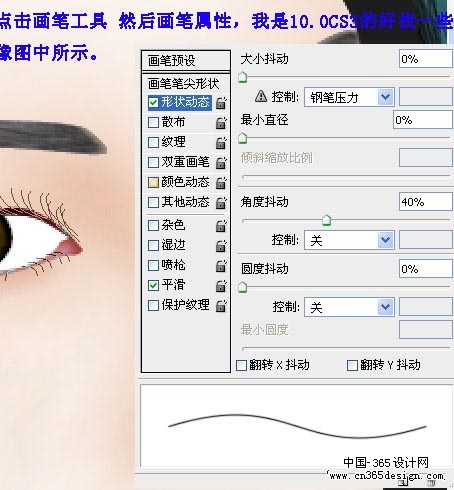
Task: Expand the 角度抖动 control dropdown set to 关
Action: [349, 240]
